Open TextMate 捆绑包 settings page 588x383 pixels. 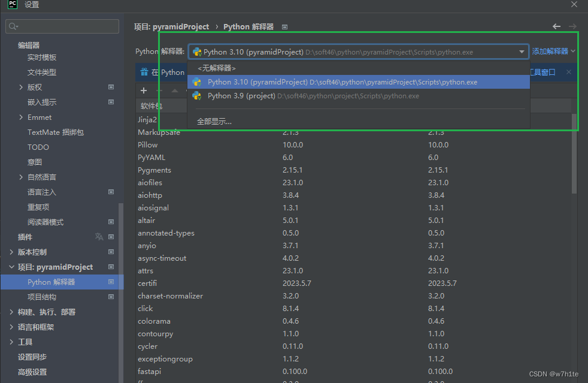(56, 132)
